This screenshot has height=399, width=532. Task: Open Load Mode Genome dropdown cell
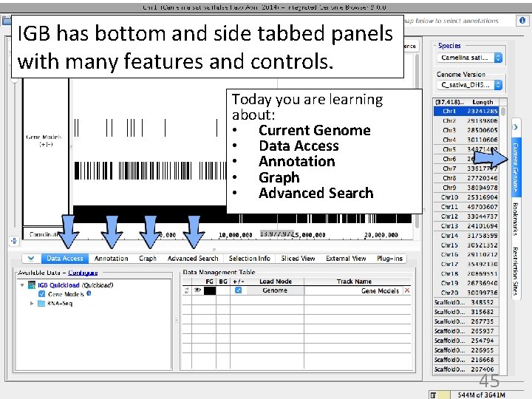(275, 290)
